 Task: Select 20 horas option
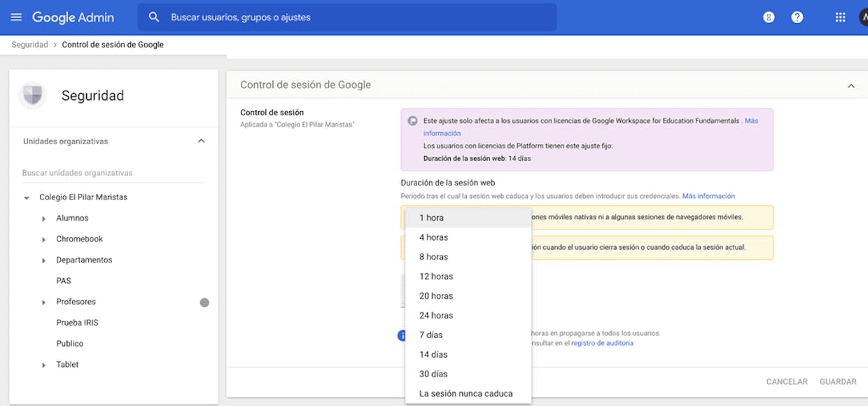pos(468,296)
